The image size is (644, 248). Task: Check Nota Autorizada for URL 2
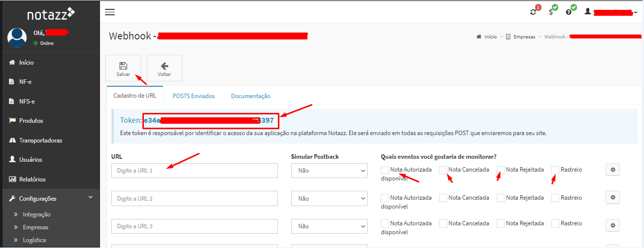coord(385,198)
